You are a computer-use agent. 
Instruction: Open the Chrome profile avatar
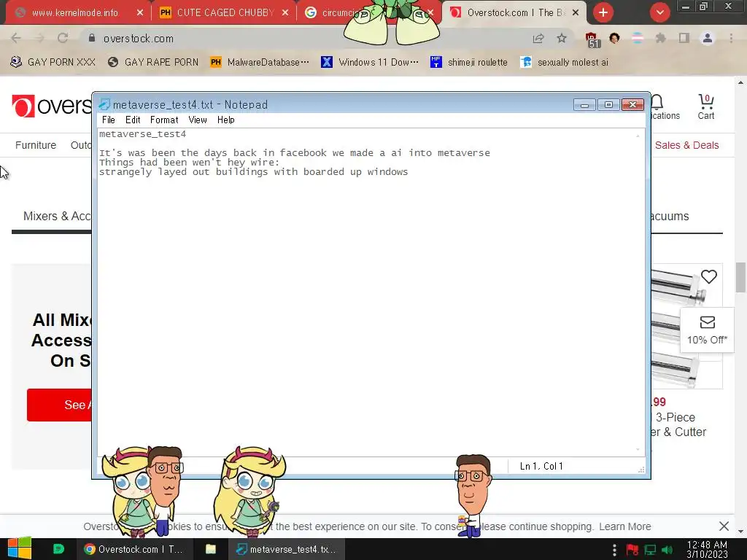[708, 38]
